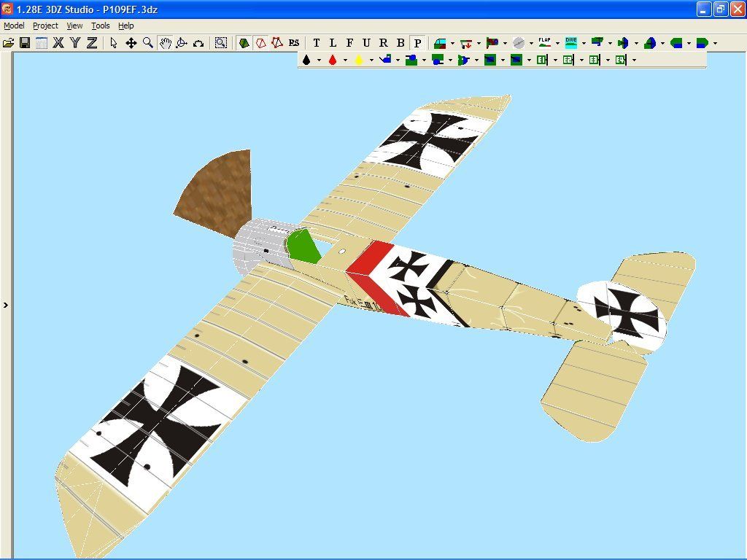The image size is (747, 560).
Task: Open the Project menu
Action: tap(45, 26)
